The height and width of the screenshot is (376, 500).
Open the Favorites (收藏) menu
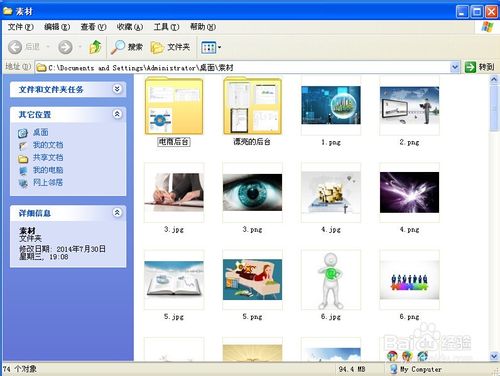pos(130,27)
